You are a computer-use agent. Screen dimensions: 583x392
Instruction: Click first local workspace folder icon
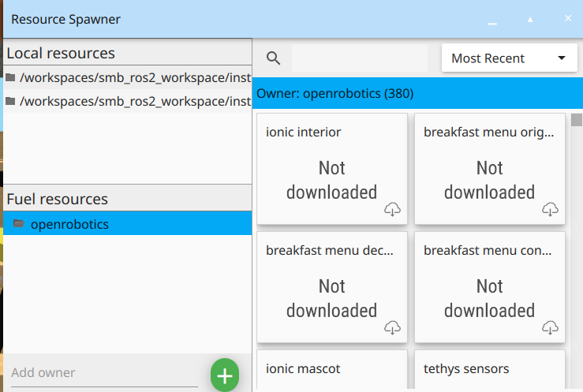(10, 77)
